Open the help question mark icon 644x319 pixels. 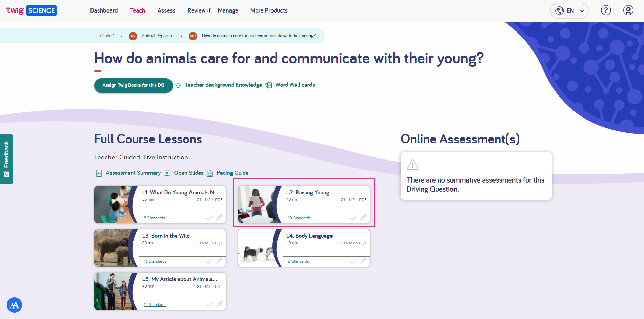pos(606,10)
